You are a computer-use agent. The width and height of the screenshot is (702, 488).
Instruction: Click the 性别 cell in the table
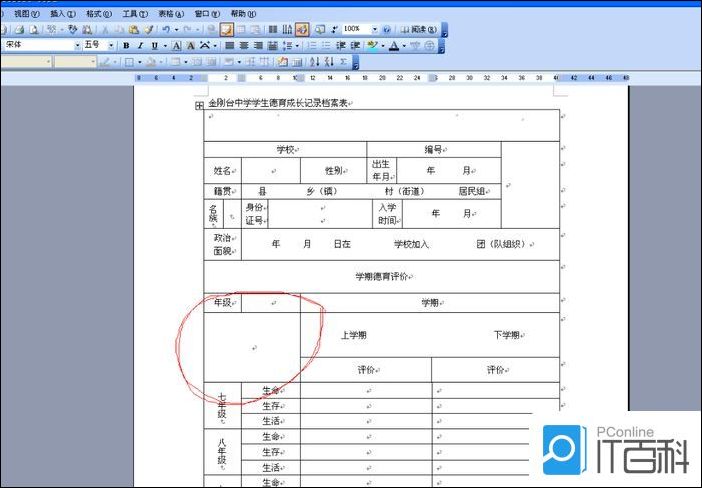point(334,171)
